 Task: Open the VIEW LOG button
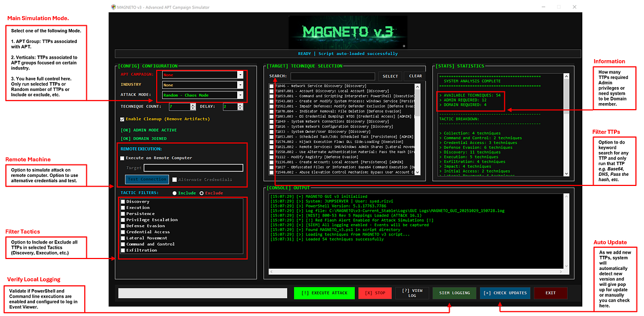(x=412, y=293)
